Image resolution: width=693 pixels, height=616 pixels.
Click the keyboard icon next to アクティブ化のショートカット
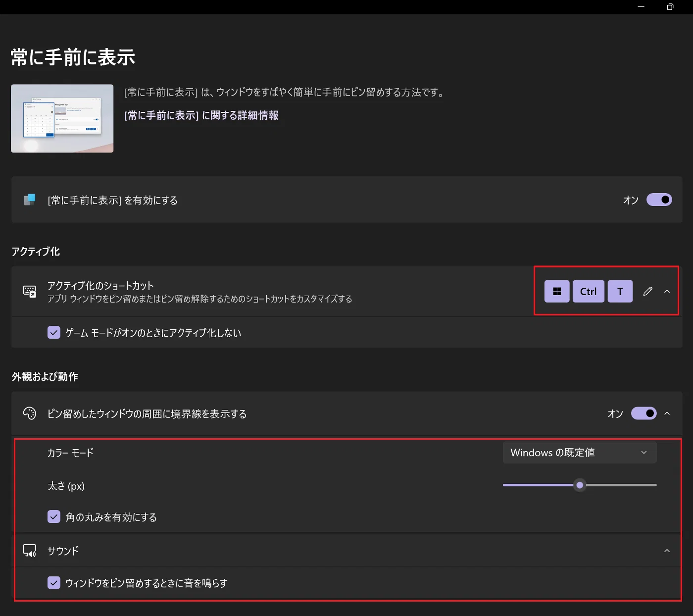(30, 291)
